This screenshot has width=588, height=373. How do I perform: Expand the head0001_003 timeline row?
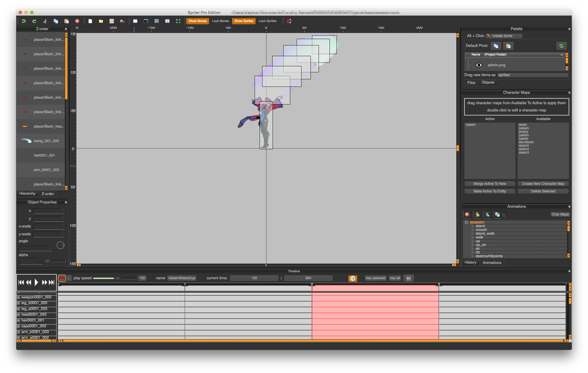coord(18,315)
